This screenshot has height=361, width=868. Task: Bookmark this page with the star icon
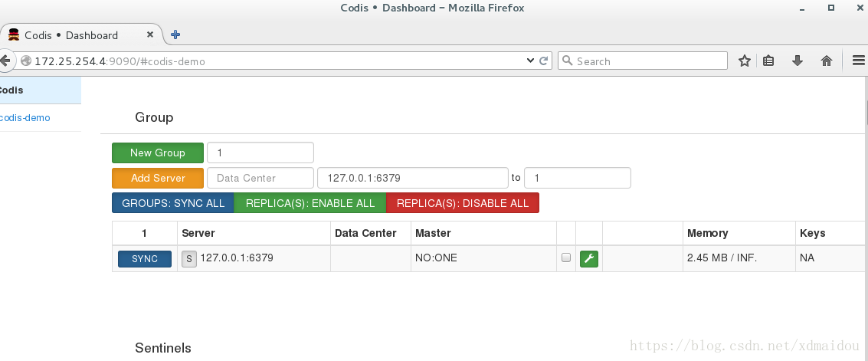[745, 61]
